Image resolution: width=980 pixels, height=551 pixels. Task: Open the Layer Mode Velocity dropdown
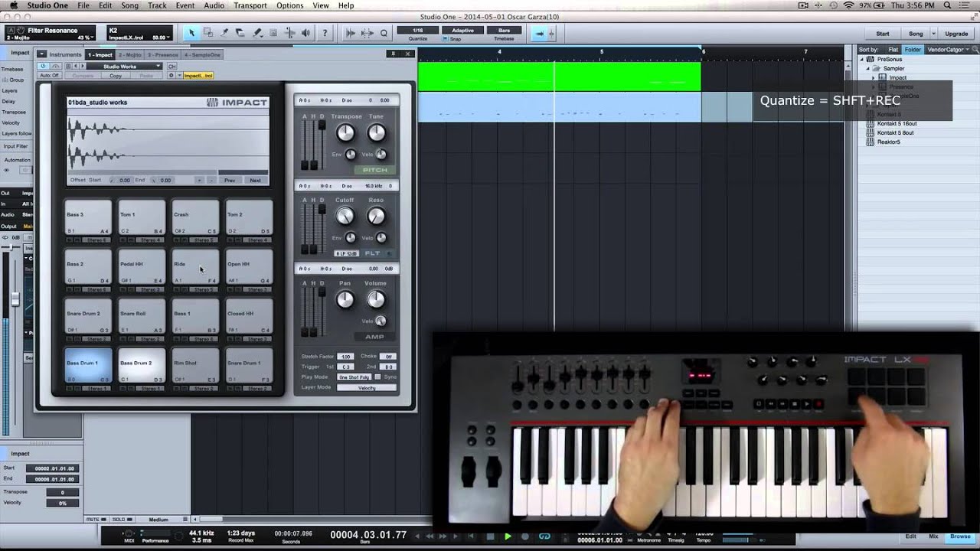(x=367, y=387)
